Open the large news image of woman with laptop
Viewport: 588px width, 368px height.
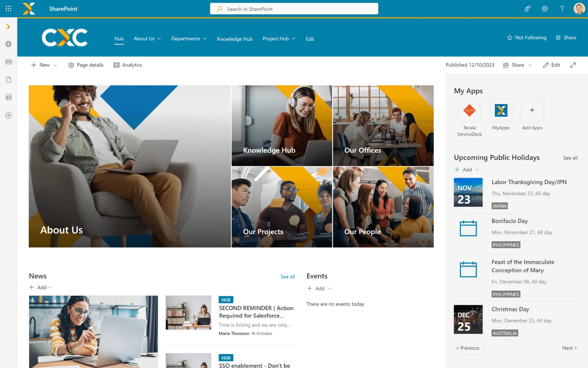tap(93, 332)
